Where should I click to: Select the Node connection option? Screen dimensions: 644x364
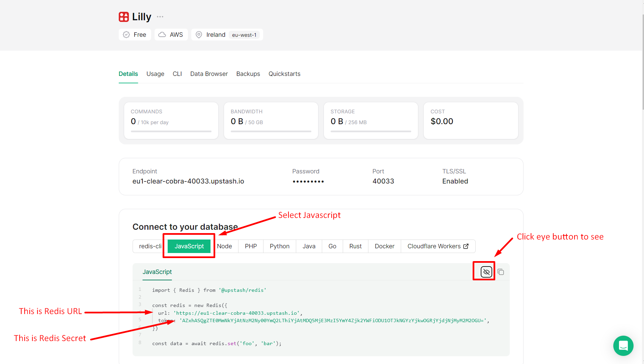point(224,246)
